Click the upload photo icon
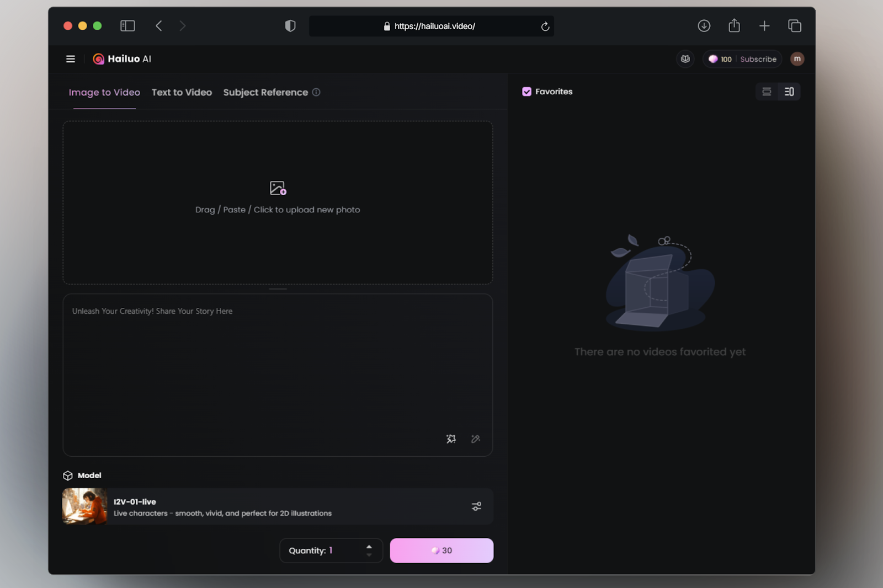883x588 pixels. pos(278,188)
